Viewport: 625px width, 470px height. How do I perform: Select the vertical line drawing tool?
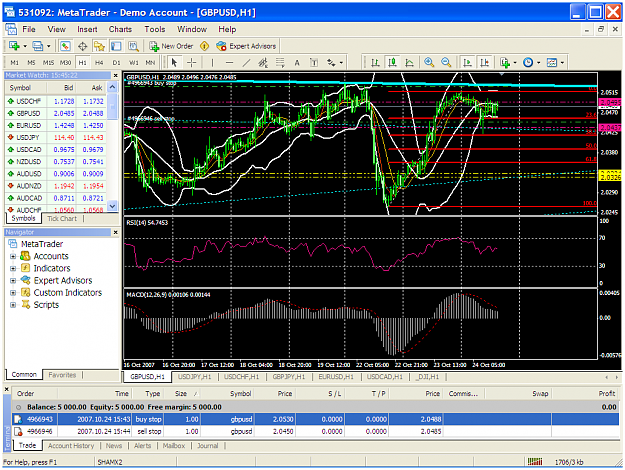click(212, 63)
